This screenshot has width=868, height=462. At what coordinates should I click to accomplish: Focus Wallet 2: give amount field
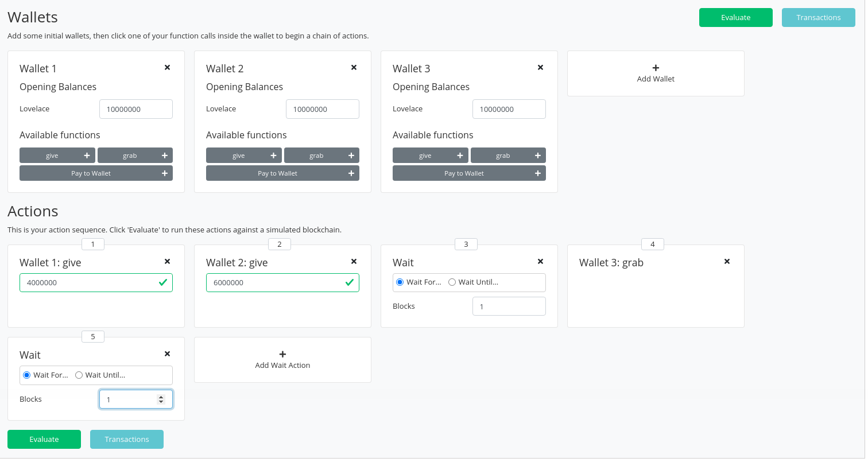point(276,283)
